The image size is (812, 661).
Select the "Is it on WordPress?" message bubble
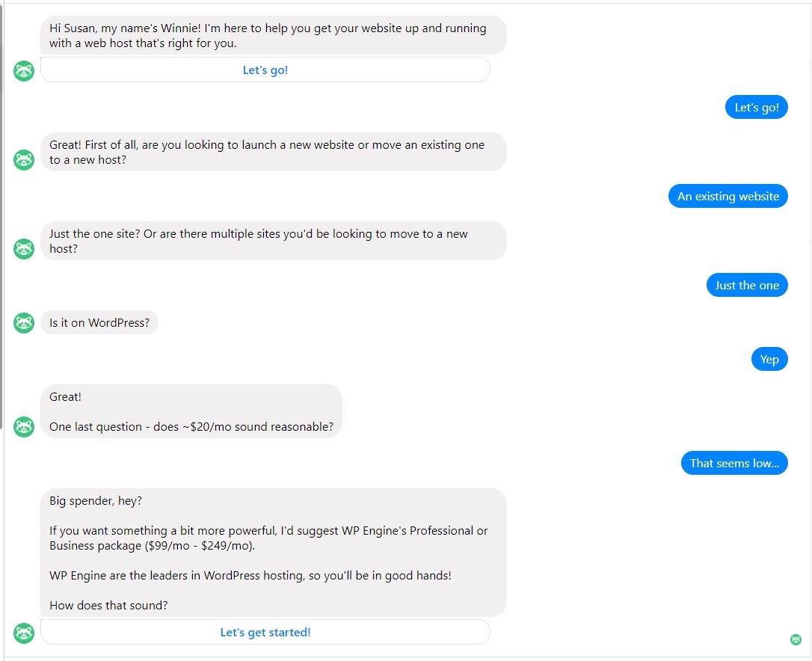(x=99, y=323)
